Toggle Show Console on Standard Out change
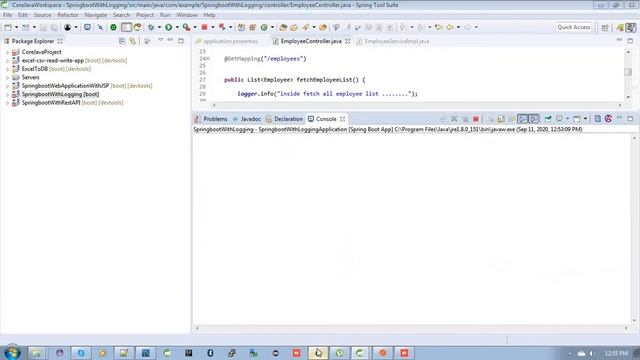The image size is (640, 360). pos(523,119)
